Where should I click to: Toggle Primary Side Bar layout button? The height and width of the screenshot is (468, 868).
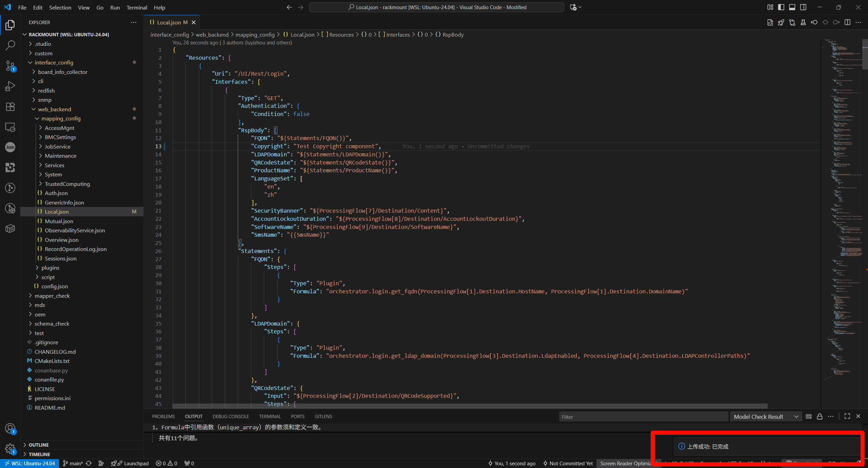(781, 7)
